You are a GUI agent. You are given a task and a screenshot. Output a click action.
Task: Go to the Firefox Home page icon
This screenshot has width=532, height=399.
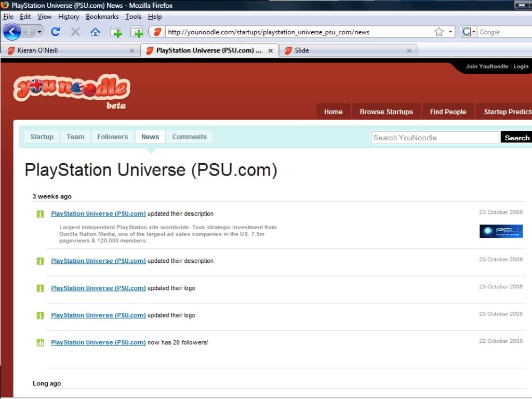click(x=96, y=32)
